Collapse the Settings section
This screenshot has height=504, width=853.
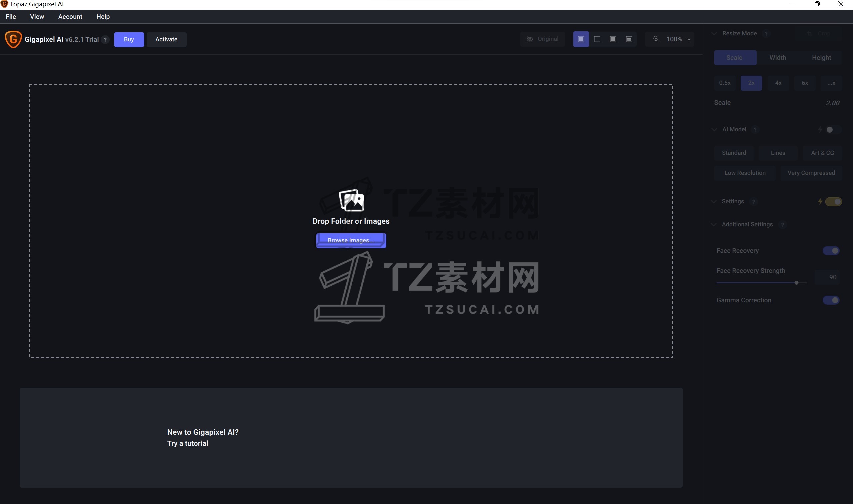coord(713,202)
